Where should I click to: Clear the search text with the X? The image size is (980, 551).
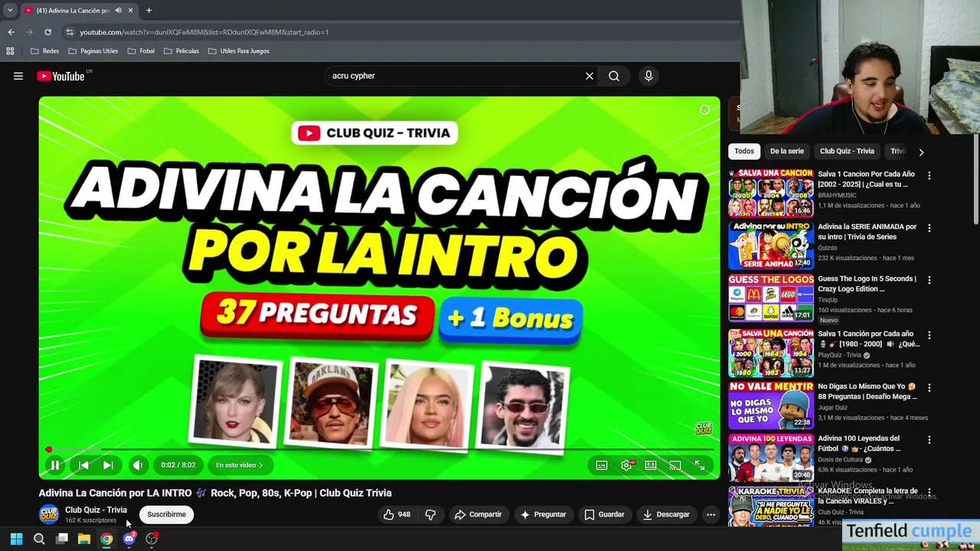(590, 76)
